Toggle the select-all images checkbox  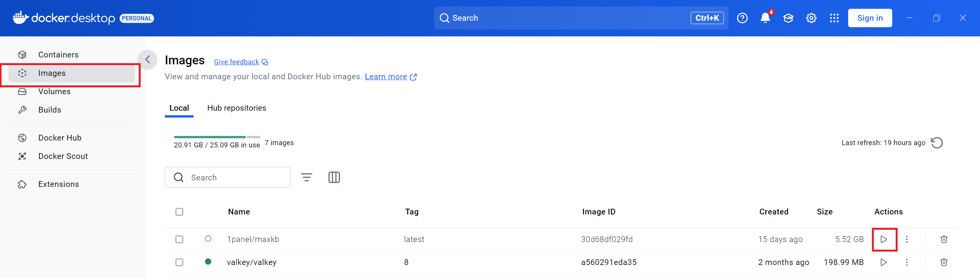pyautogui.click(x=179, y=212)
